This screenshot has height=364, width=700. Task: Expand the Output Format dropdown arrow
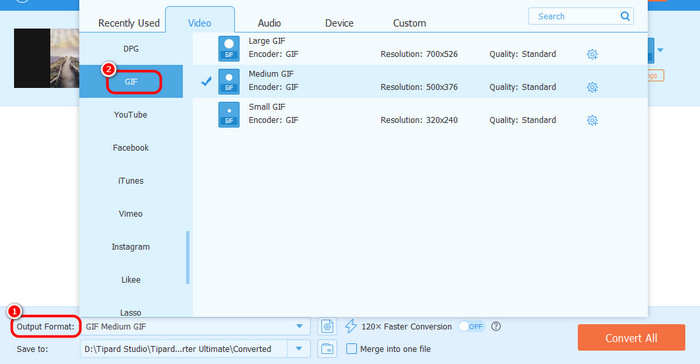point(300,326)
